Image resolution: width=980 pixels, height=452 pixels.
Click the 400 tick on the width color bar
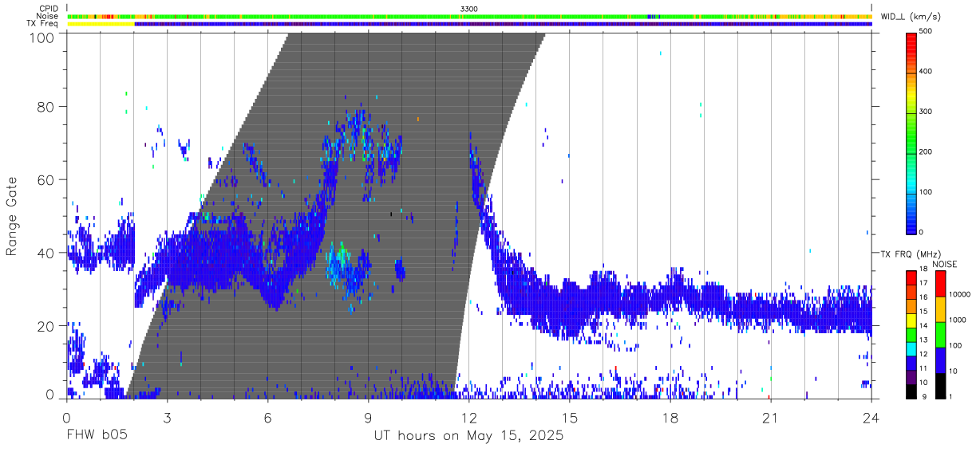(x=926, y=72)
